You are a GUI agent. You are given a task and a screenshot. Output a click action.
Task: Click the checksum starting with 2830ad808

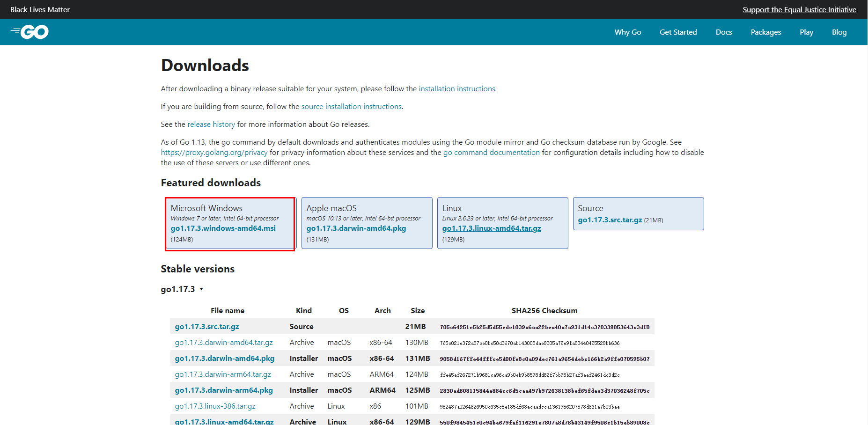[544, 391]
